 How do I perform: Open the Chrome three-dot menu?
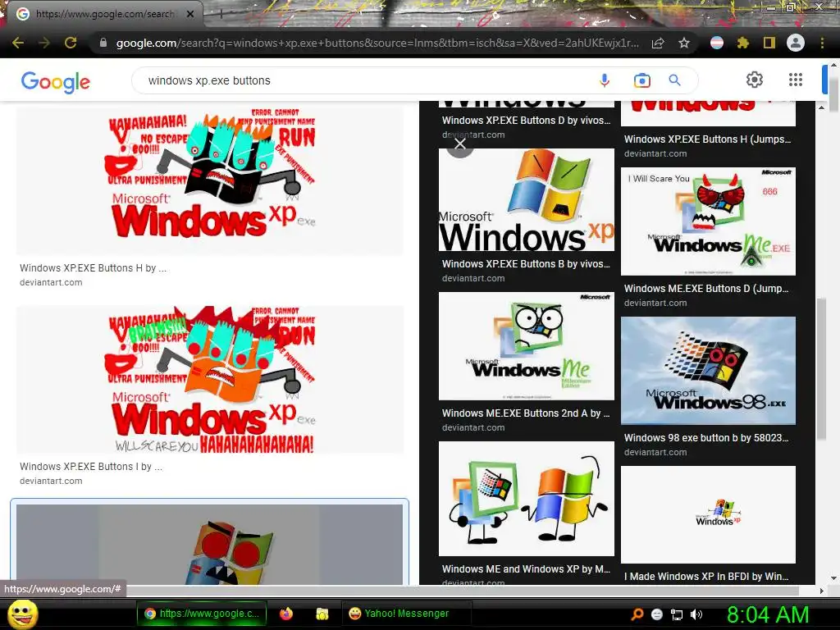tap(822, 43)
